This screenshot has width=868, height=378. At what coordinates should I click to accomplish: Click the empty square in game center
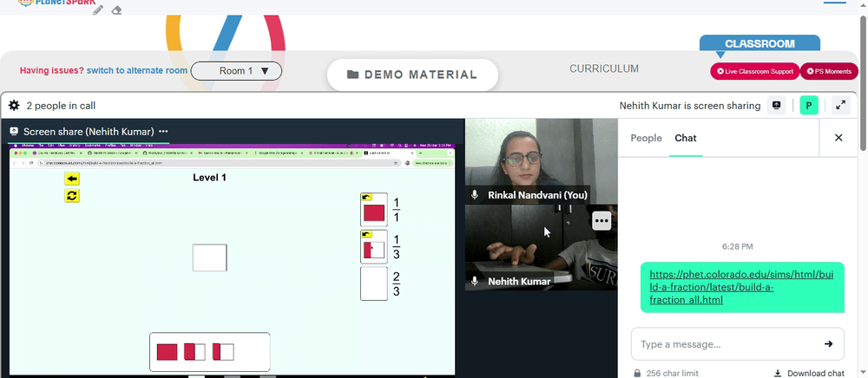tap(209, 257)
